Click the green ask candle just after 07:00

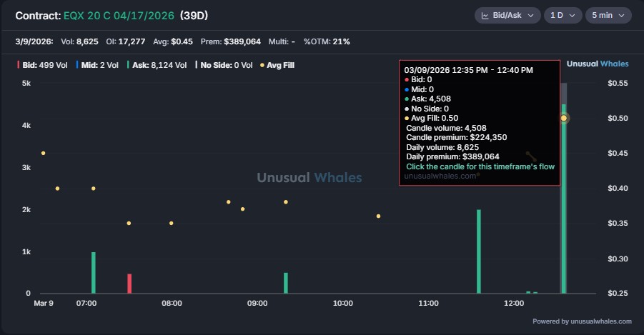(x=93, y=273)
